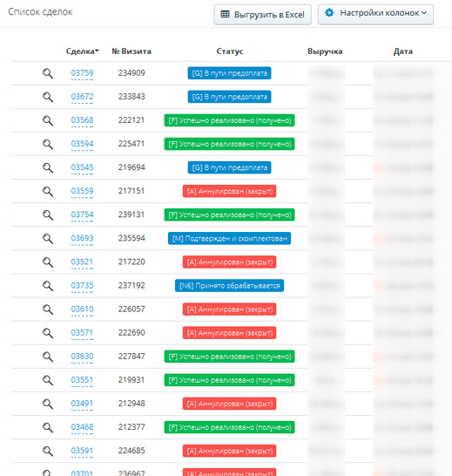Open details magnifier for deal 03594
This screenshot has height=476, width=452.
[48, 144]
